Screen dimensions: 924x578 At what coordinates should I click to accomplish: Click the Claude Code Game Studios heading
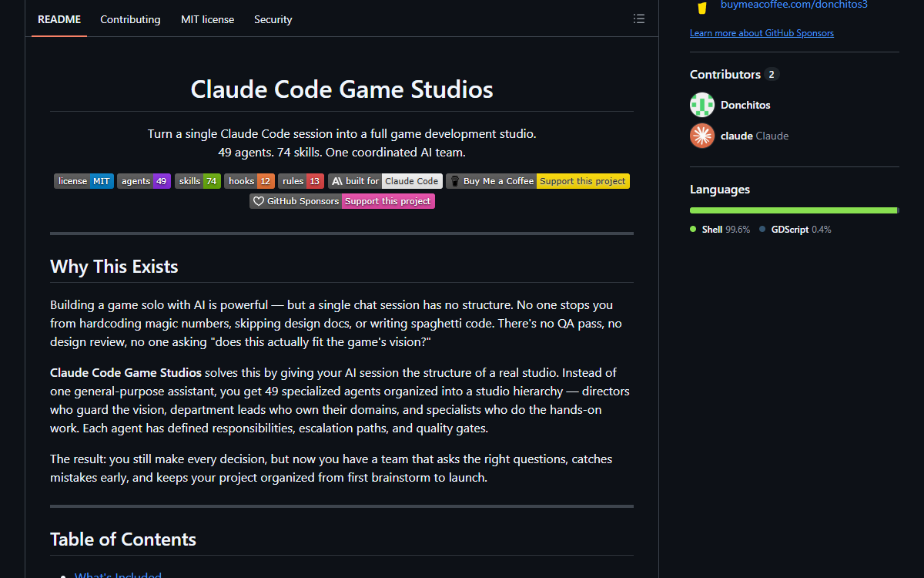(x=342, y=89)
